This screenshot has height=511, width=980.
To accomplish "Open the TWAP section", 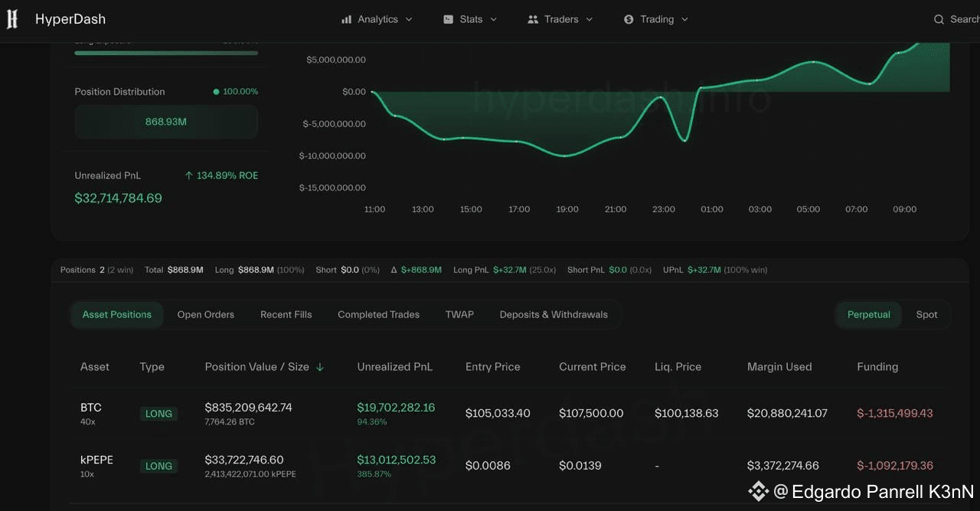I will [459, 314].
